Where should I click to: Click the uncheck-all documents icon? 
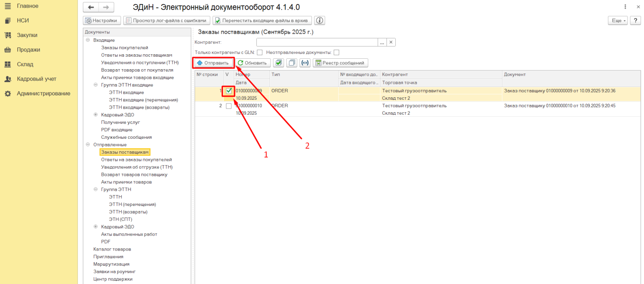pos(292,63)
